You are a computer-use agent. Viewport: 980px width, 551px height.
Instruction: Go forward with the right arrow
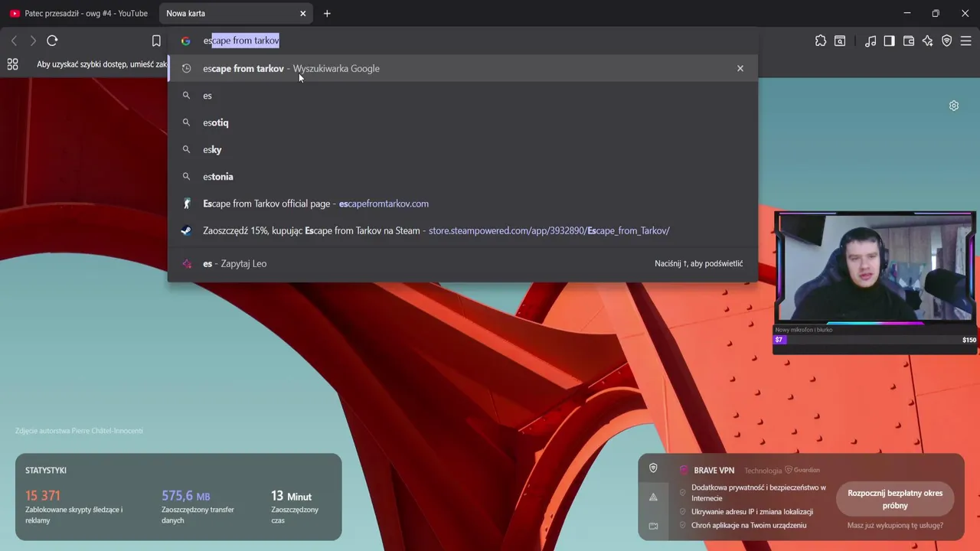[33, 41]
